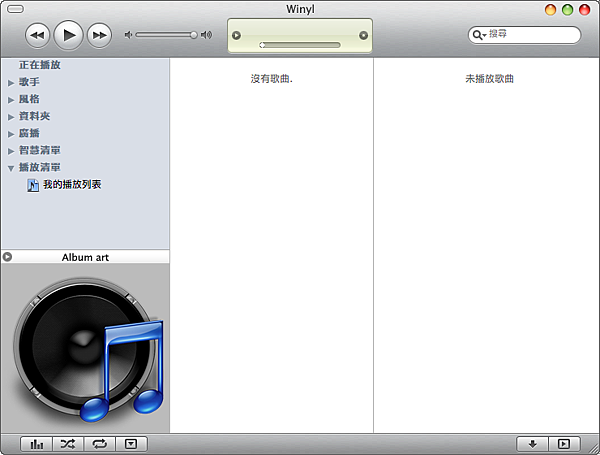Expand the 智慧清單 tree node
Image resolution: width=600 pixels, height=455 pixels.
[11, 151]
